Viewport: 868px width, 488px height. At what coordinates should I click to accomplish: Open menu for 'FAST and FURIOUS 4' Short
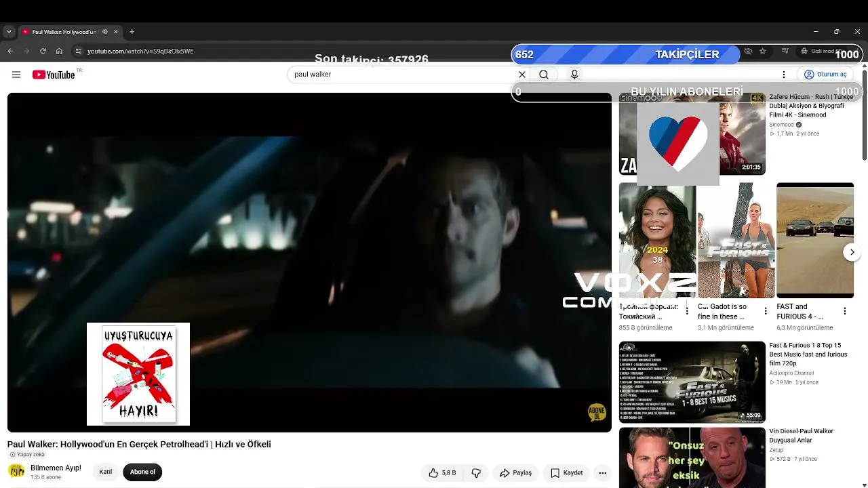click(x=845, y=311)
